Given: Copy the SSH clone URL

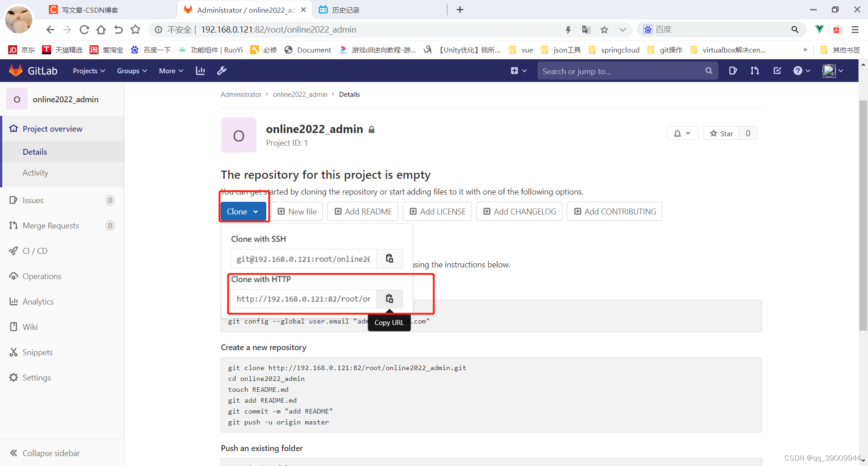Looking at the screenshot, I should (389, 259).
